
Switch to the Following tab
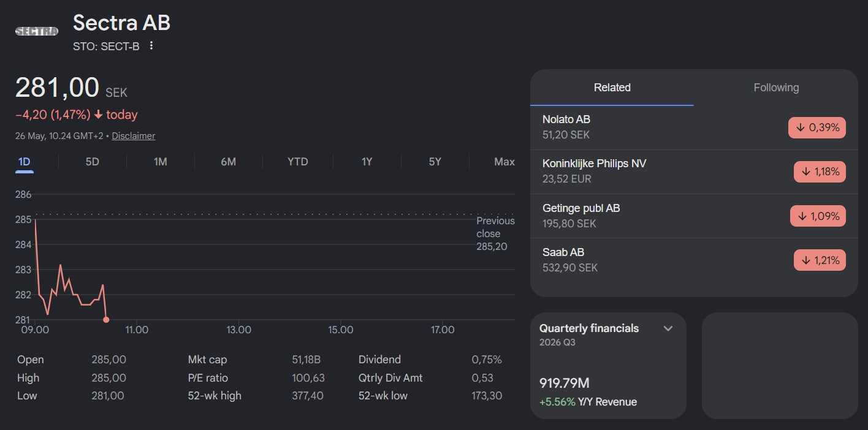[x=776, y=88]
